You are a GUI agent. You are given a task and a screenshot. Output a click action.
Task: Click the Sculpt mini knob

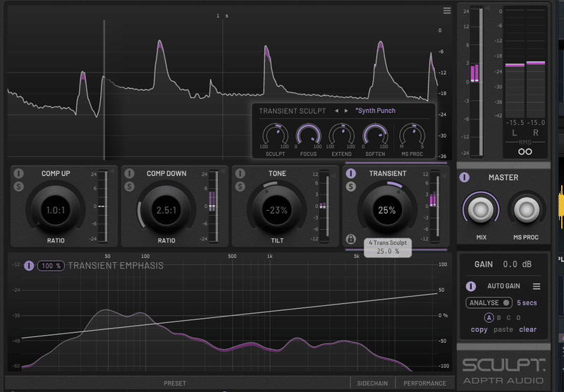point(275,135)
